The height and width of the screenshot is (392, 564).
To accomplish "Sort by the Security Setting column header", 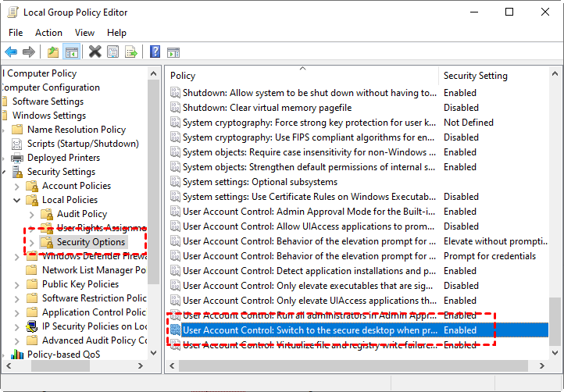I will click(475, 76).
